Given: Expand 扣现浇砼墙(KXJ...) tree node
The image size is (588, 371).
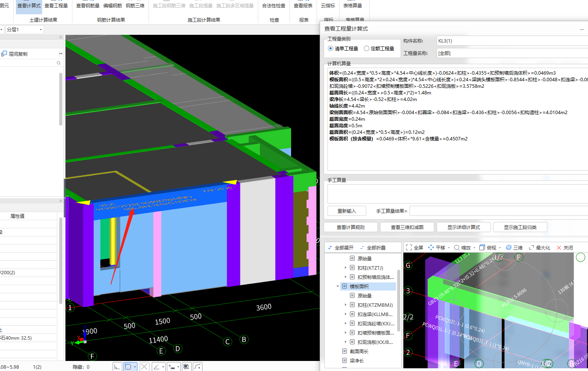Looking at the screenshot, I should point(346,323).
